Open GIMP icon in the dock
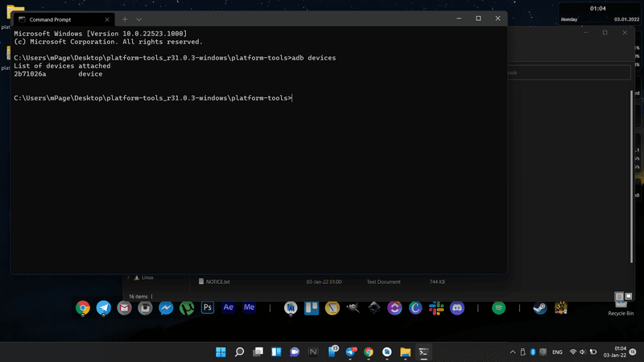Viewport: 644px width, 362px height. click(353, 308)
